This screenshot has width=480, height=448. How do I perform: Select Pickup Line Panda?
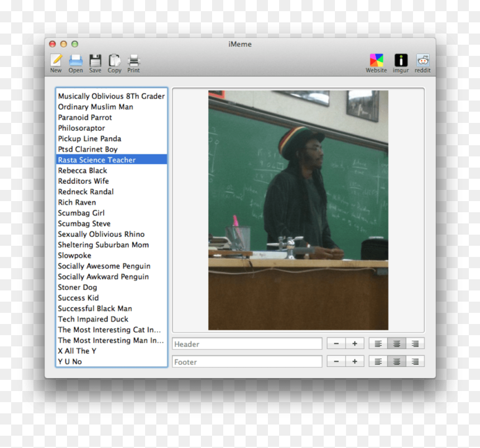pyautogui.click(x=112, y=139)
